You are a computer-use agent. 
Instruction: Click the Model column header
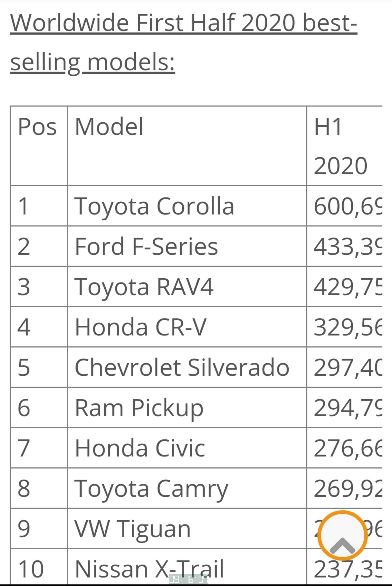187,146
